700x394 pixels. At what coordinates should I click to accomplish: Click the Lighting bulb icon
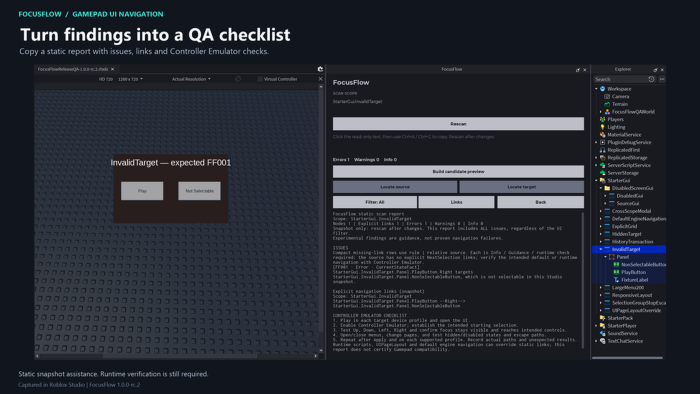(x=602, y=127)
